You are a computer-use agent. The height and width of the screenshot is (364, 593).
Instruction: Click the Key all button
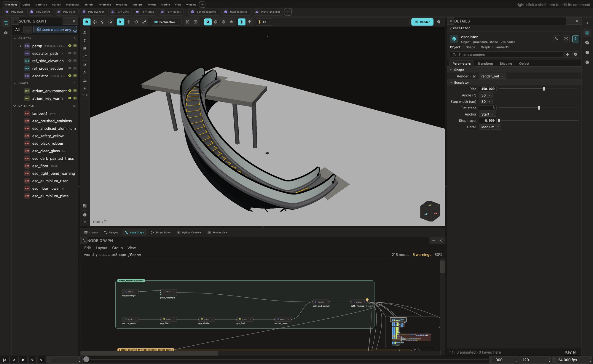click(x=571, y=352)
